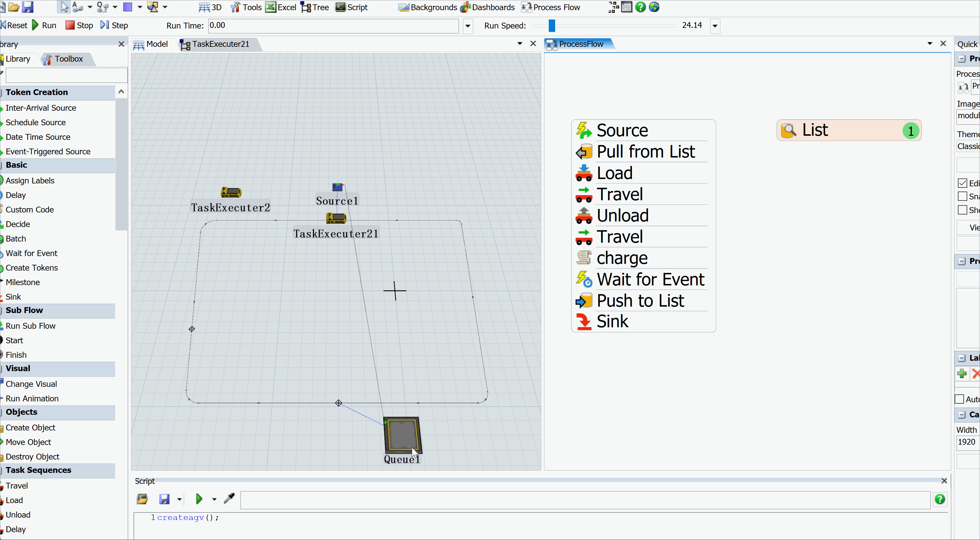Click the Run Speed slider handle
Image resolution: width=980 pixels, height=540 pixels.
pyautogui.click(x=552, y=26)
